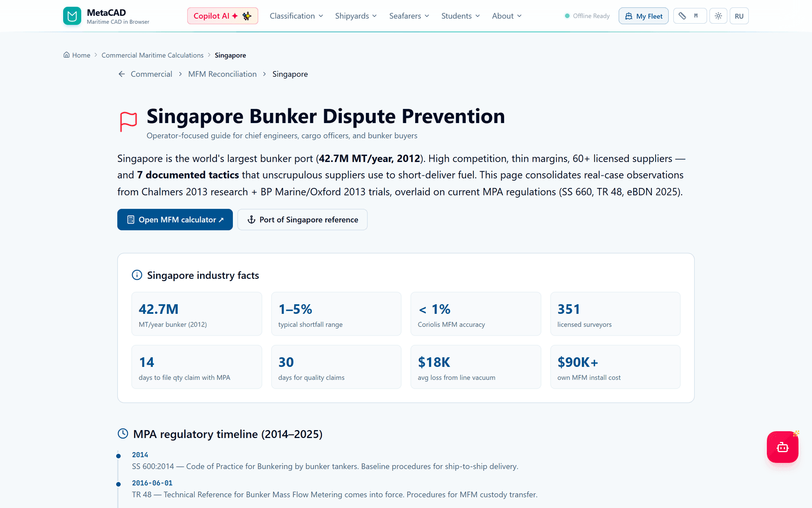Select the 42.7M MT/year bunker card
The width and height of the screenshot is (812, 508).
pos(197,314)
